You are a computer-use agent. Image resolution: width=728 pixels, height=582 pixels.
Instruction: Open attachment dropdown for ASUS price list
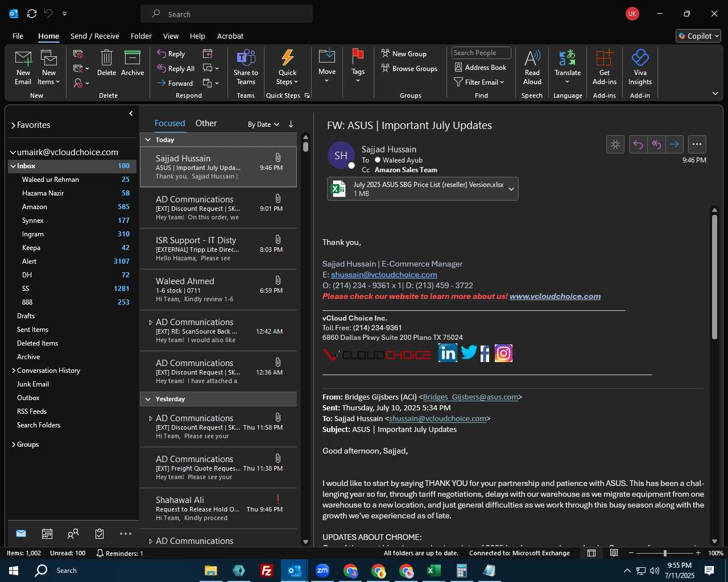(511, 189)
